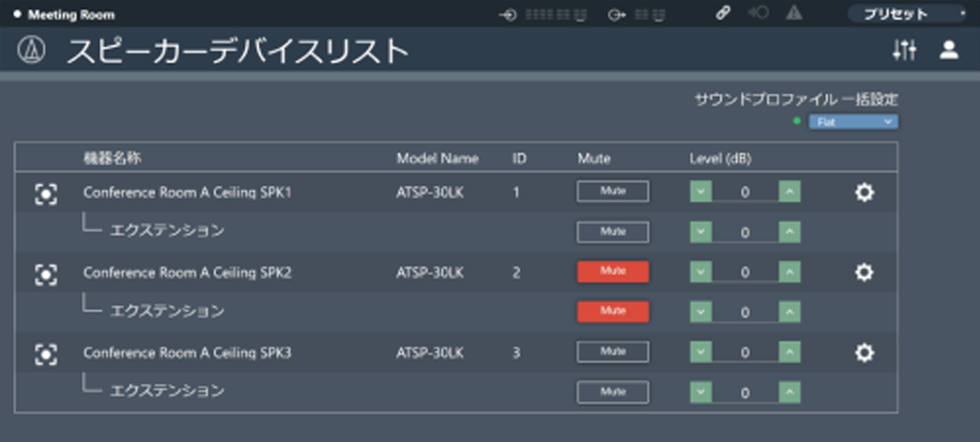Mute Conference Room A Ceiling SPK1
Screen dimensions: 980x442
612,192
